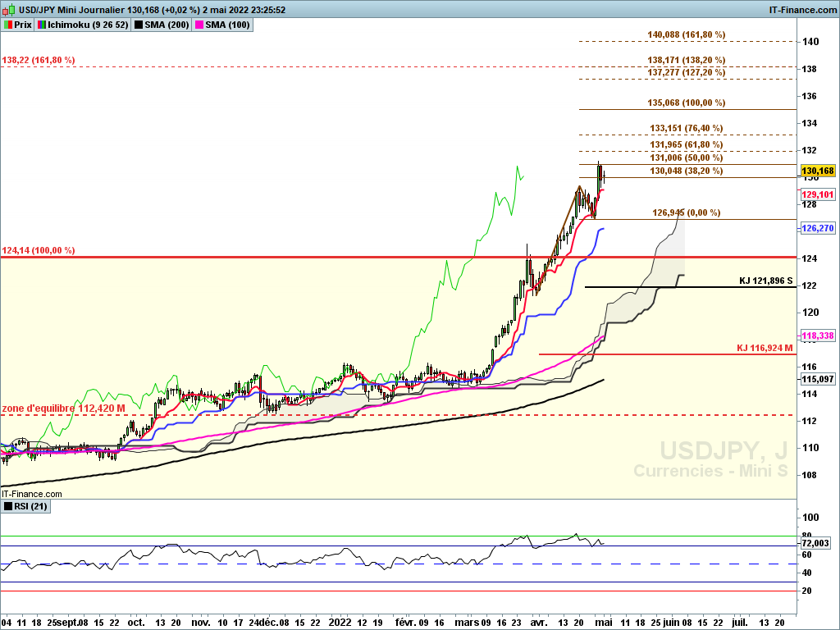Click the red 129,101 price axis tag
The height and width of the screenshot is (630, 840).
(818, 194)
